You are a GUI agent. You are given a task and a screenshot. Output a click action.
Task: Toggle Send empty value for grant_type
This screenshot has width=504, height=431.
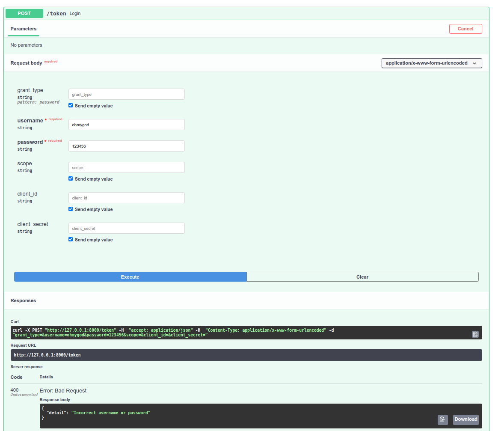(71, 105)
